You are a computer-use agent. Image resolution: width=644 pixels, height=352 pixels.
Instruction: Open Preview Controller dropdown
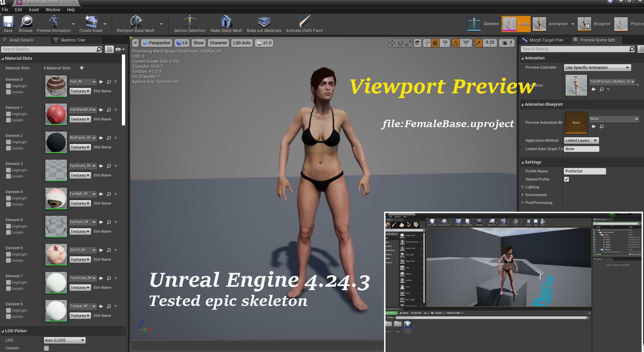tap(598, 68)
